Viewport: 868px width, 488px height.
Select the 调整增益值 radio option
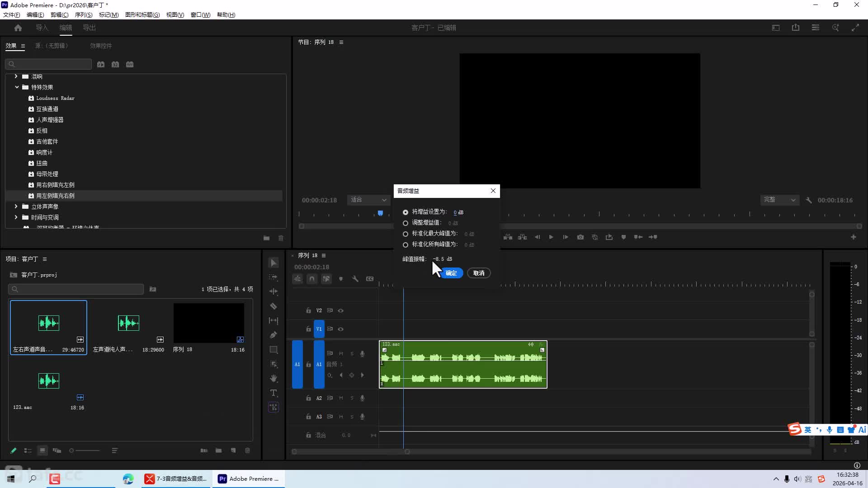tap(406, 223)
